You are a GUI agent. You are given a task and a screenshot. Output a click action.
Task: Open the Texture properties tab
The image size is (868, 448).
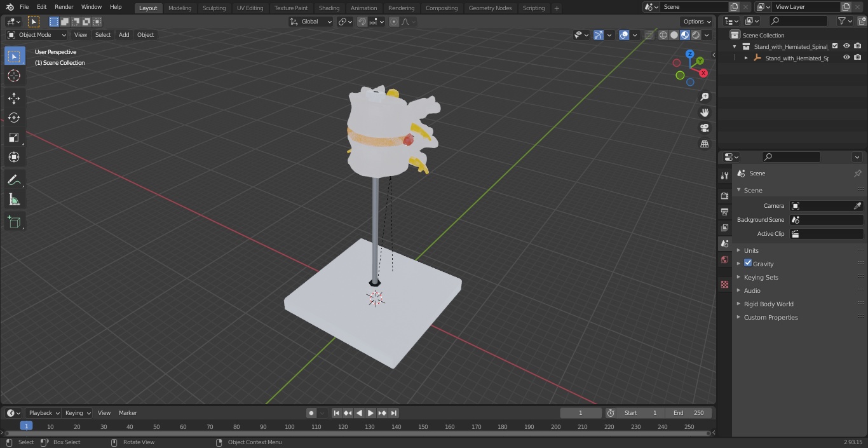click(724, 284)
